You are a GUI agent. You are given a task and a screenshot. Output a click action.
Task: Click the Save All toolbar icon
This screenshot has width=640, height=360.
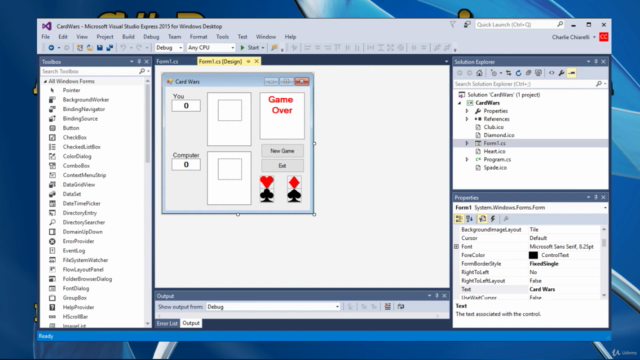click(110, 48)
